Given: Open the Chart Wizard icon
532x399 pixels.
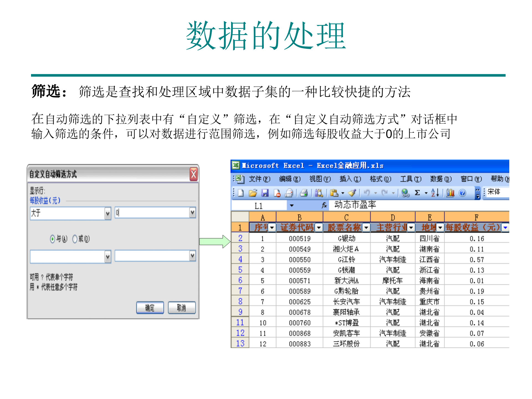Looking at the screenshot, I should pyautogui.click(x=450, y=193).
